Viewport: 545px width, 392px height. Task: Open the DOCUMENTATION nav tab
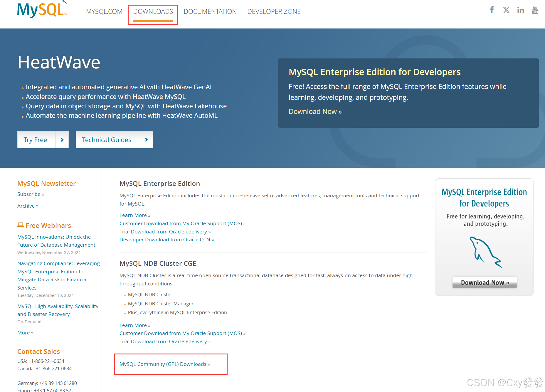(x=210, y=11)
